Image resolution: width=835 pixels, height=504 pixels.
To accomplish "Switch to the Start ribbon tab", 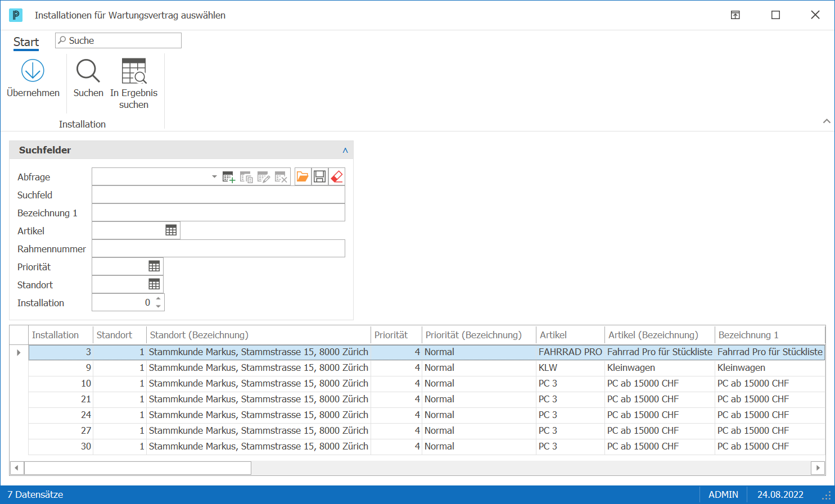I will click(26, 42).
